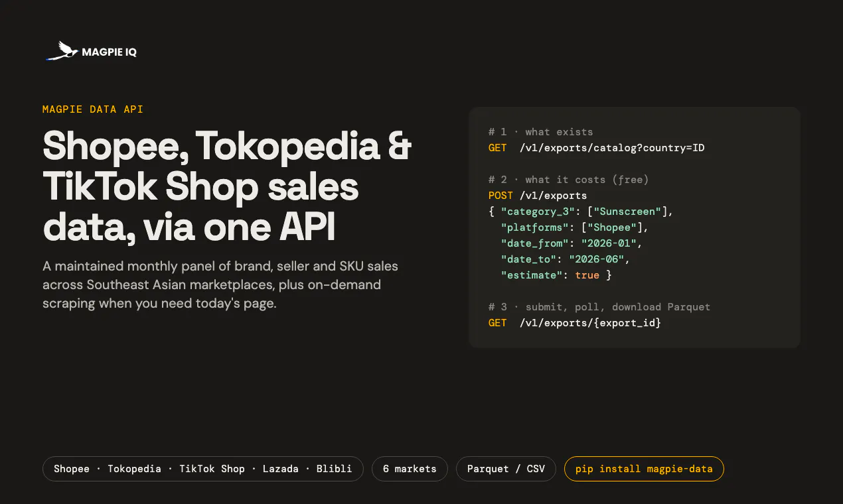Image resolution: width=843 pixels, height=504 pixels.
Task: Click the "category_3": ["Sunscreen"] line
Action: pyautogui.click(x=581, y=212)
